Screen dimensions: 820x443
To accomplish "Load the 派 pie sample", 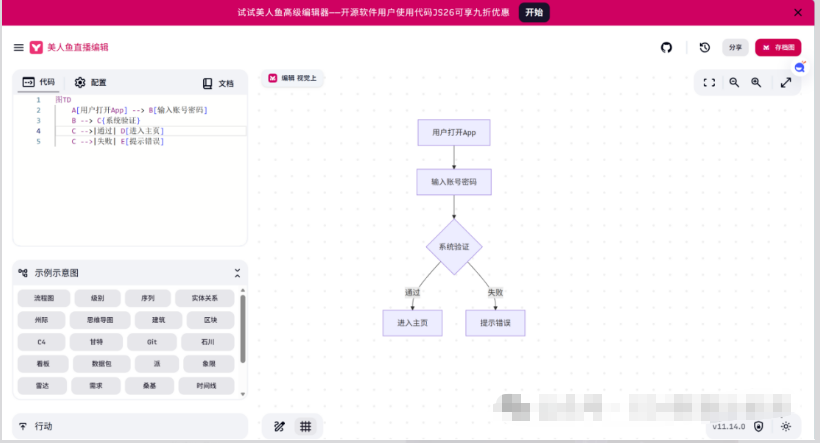I will coord(157,364).
